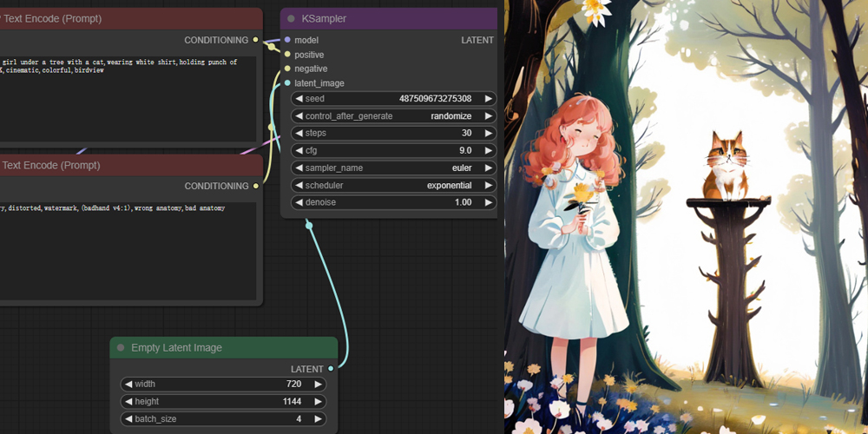Viewport: 868px width, 434px height.
Task: Click the batch_size value 4
Action: tap(299, 419)
